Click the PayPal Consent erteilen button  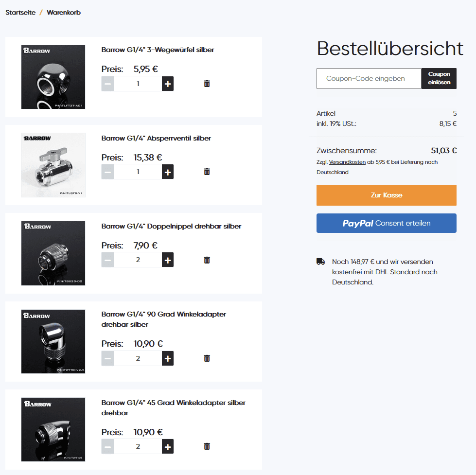point(387,223)
